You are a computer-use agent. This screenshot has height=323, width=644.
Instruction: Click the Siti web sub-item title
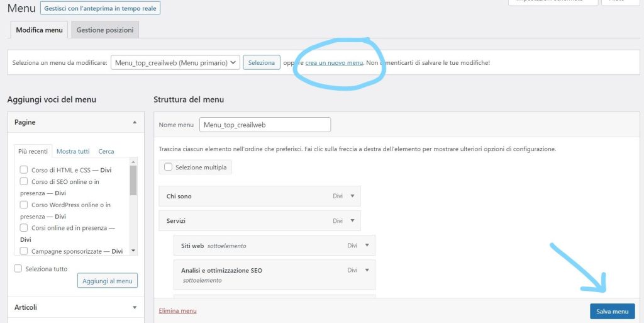click(x=192, y=246)
